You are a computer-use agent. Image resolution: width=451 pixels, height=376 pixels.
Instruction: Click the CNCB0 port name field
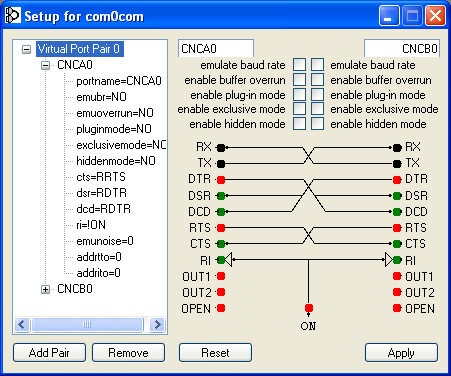coord(402,49)
